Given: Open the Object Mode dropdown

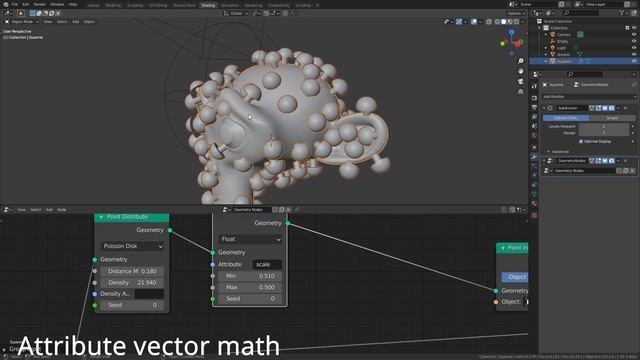Looking at the screenshot, I should click(22, 22).
